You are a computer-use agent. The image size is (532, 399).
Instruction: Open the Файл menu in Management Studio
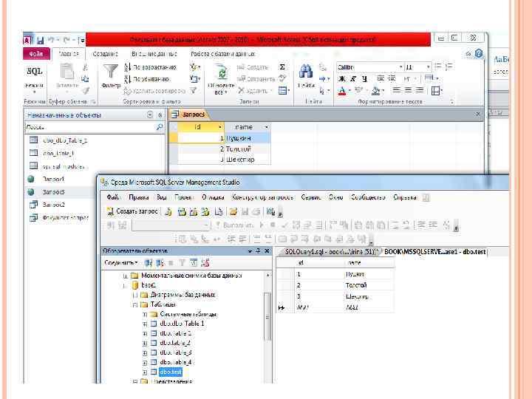(x=114, y=197)
